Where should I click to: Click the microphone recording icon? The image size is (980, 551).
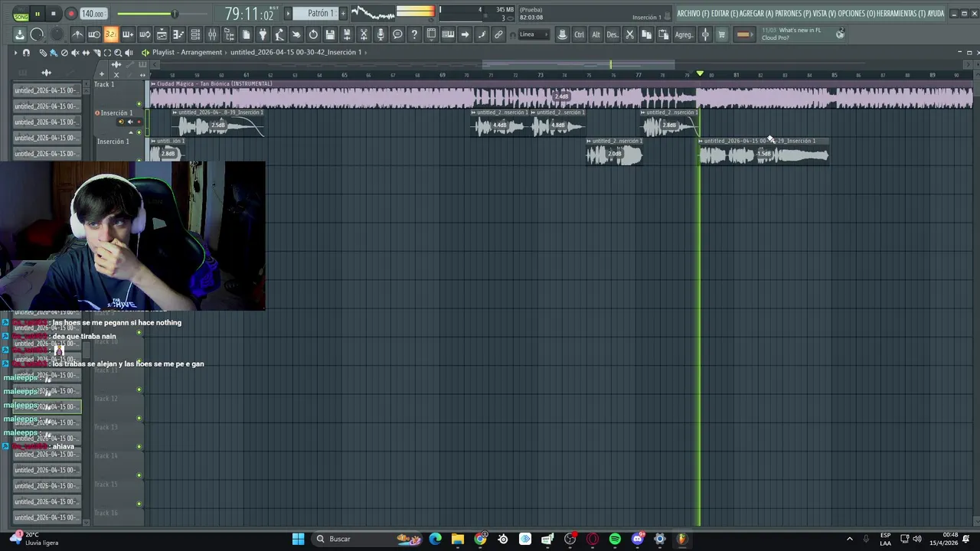point(381,34)
